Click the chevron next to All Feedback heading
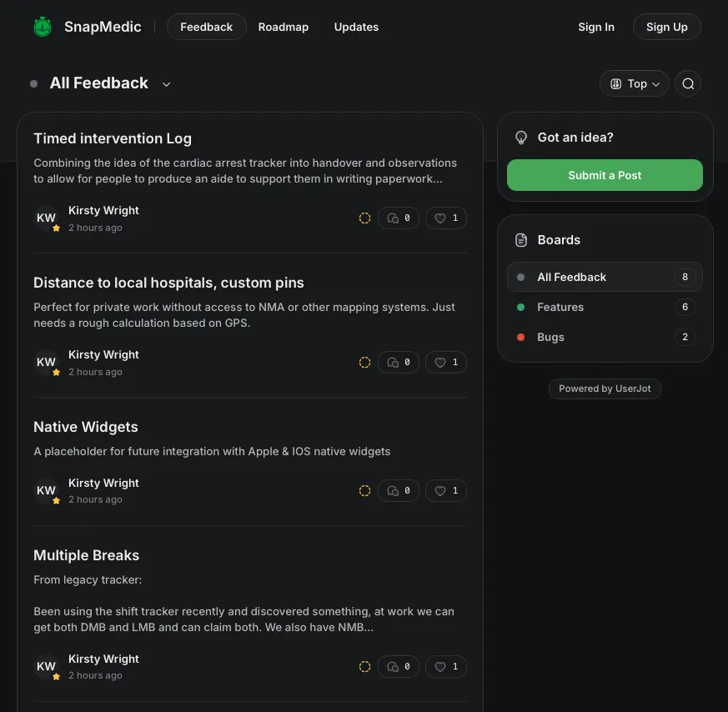This screenshot has height=712, width=728. (x=166, y=84)
